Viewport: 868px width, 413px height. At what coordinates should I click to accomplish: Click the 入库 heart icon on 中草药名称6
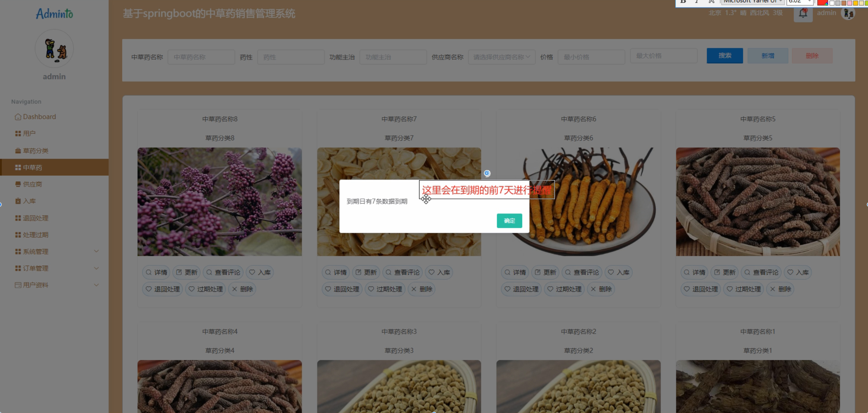tap(611, 272)
